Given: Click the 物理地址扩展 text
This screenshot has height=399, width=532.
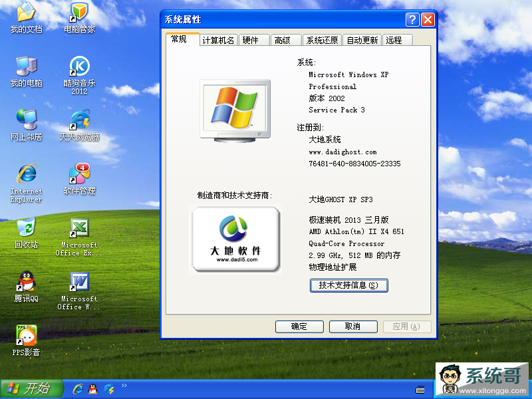Looking at the screenshot, I should click(x=332, y=267).
